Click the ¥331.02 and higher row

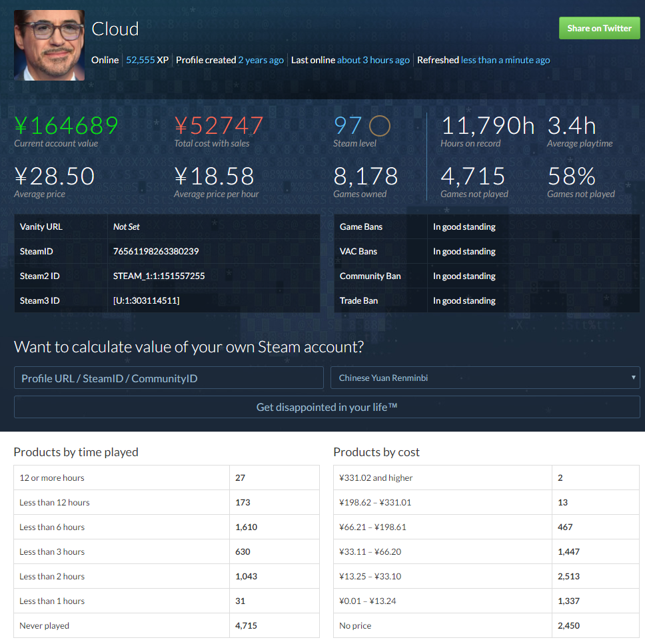coord(486,478)
